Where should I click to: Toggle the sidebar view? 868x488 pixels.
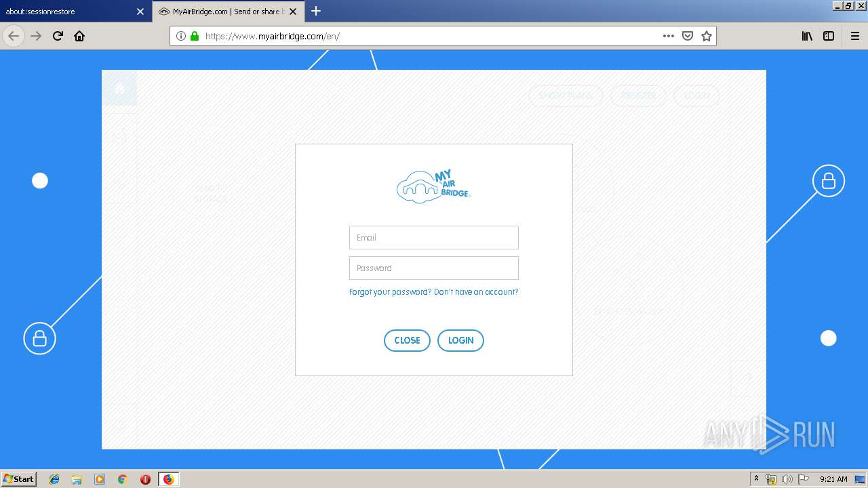pyautogui.click(x=829, y=37)
